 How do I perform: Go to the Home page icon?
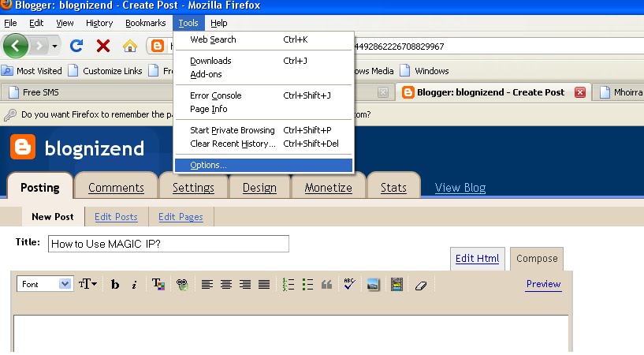[130, 46]
